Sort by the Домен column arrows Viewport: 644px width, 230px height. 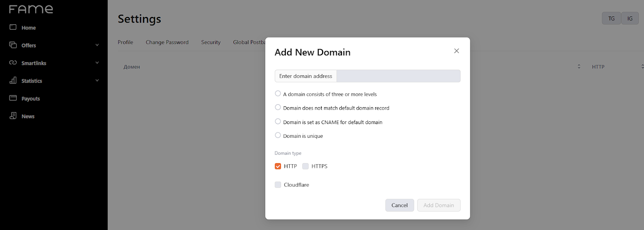(x=579, y=66)
